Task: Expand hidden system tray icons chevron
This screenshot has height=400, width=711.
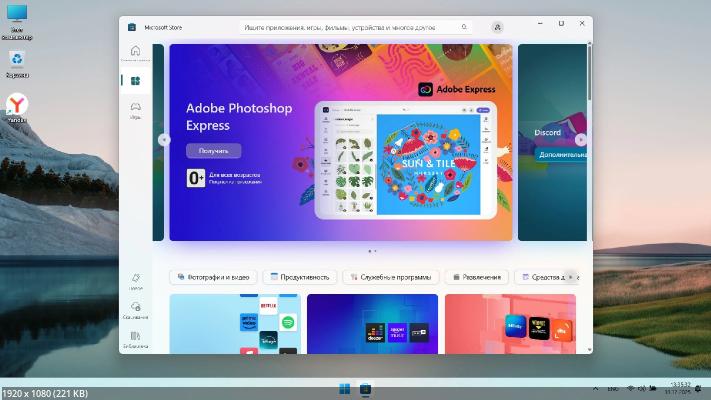Action: coord(597,388)
